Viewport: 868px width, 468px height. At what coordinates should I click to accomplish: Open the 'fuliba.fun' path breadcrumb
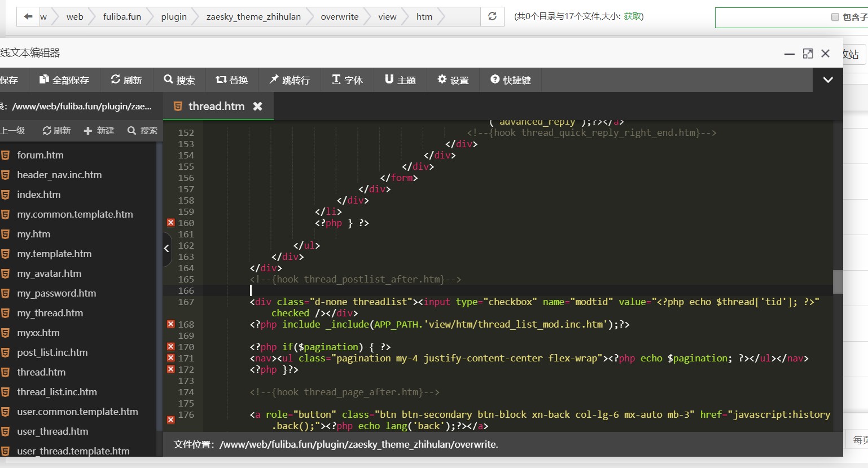[x=122, y=16]
